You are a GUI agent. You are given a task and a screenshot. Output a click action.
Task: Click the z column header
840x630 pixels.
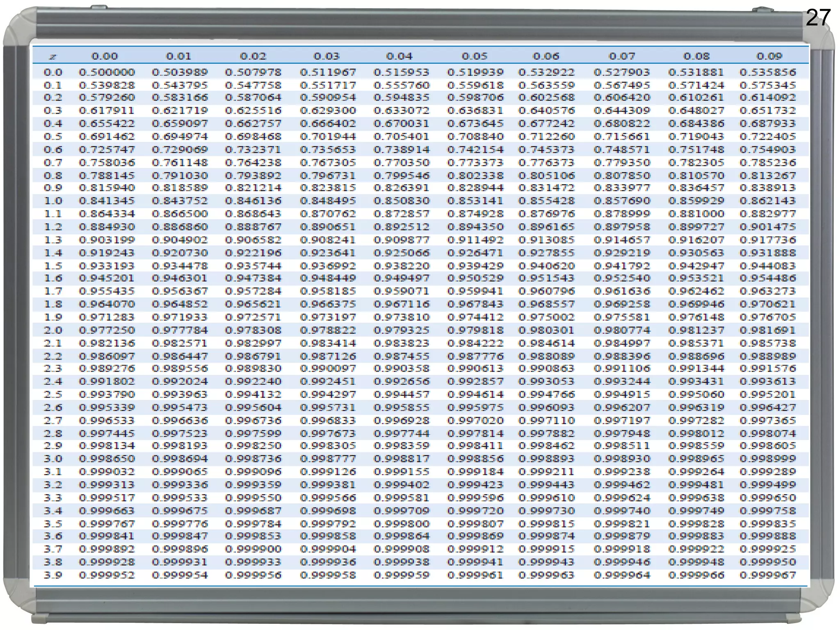[x=52, y=57]
